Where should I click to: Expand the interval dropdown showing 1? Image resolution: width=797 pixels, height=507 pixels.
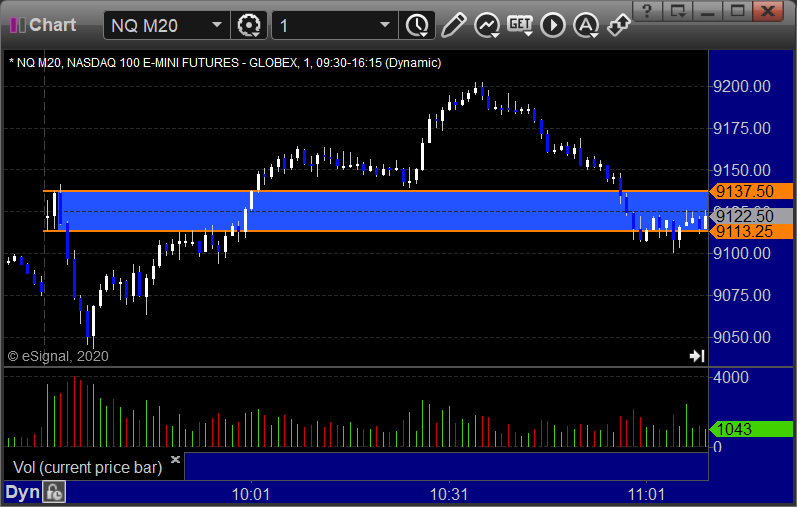click(385, 25)
